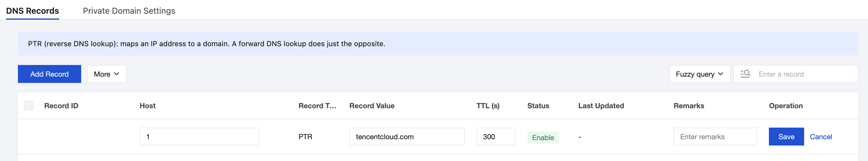
Task: Click the TTL input showing 300
Action: tap(495, 137)
